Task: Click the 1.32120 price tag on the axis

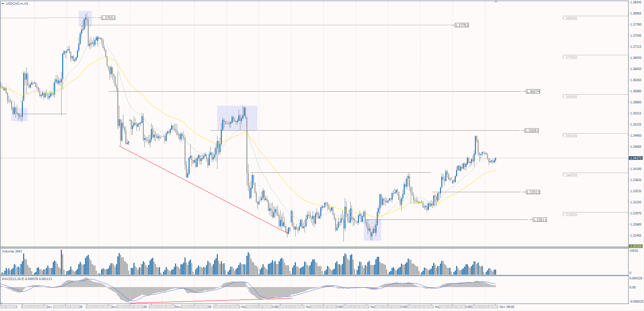Action: (636, 246)
